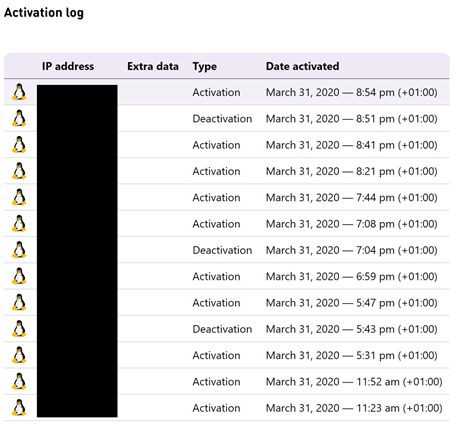Click the penguin icon for the 7:04 pm deactivation
This screenshot has height=432, width=458.
click(19, 250)
